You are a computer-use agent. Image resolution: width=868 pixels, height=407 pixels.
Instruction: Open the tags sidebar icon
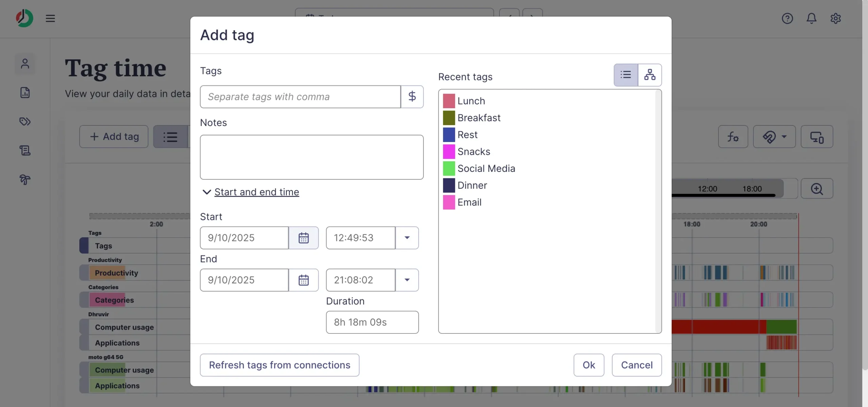[25, 121]
